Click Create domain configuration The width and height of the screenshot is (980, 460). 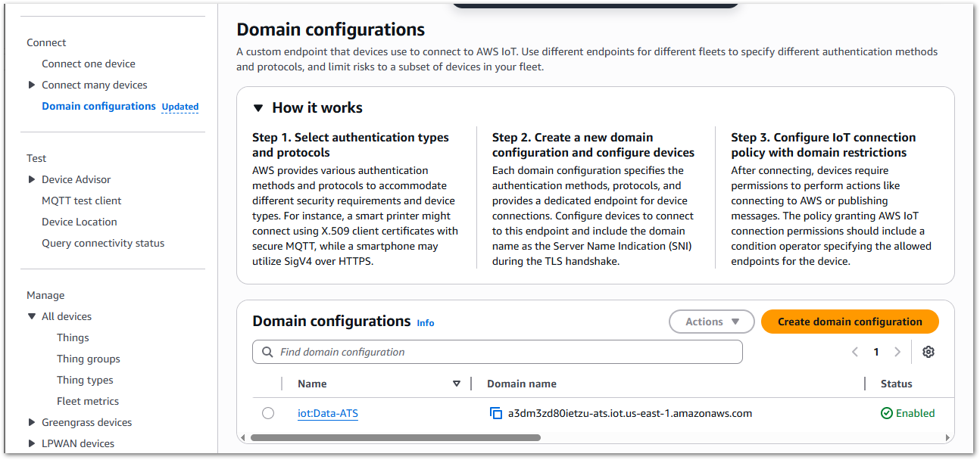click(849, 321)
